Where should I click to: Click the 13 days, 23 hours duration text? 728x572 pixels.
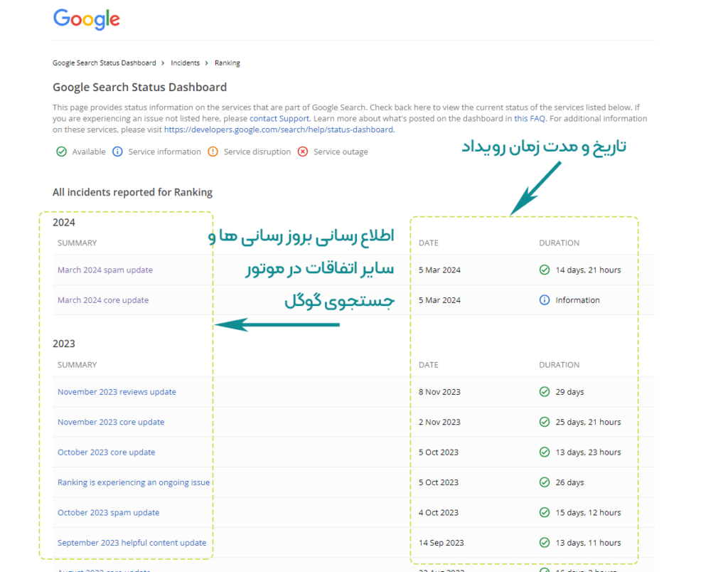point(588,452)
